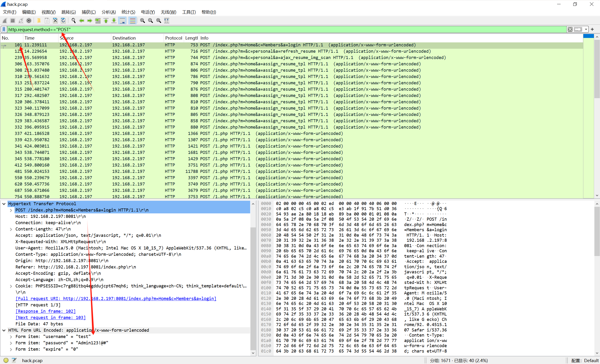Screen dimensions: 600x364
Task: Open the 统计(S) menu
Action: pyautogui.click(x=128, y=12)
